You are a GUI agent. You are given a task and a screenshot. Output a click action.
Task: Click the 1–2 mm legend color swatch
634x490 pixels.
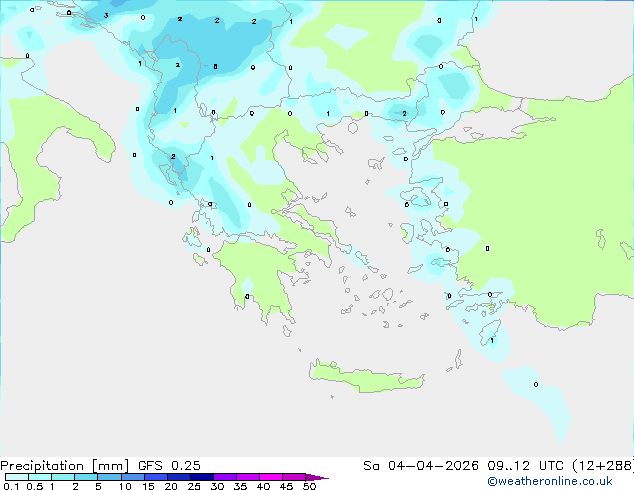[x=63, y=477]
